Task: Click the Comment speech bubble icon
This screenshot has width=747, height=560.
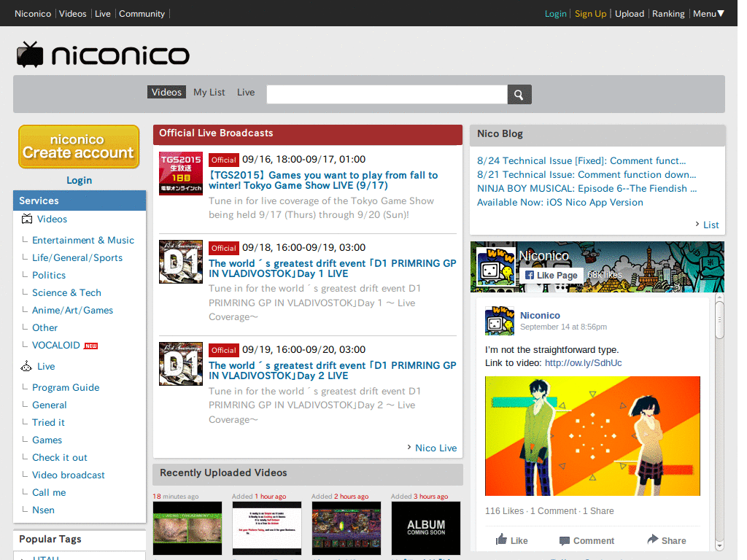Action: 564,540
